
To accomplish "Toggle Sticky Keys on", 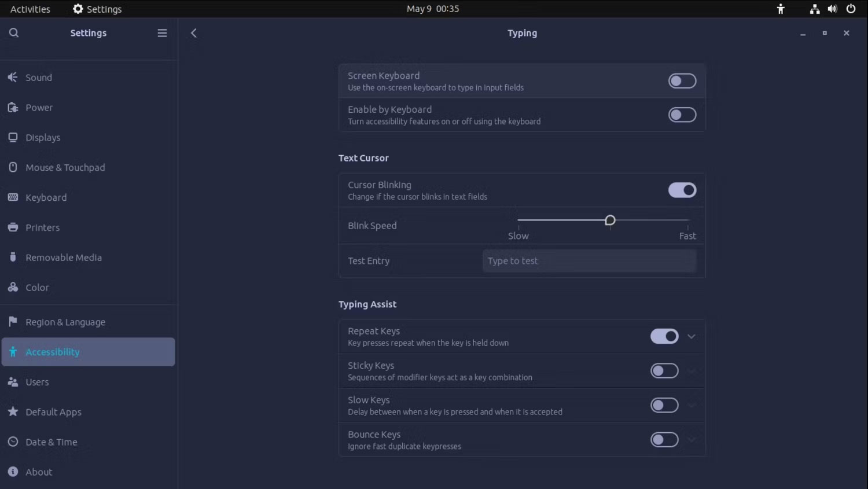I will coord(664,371).
